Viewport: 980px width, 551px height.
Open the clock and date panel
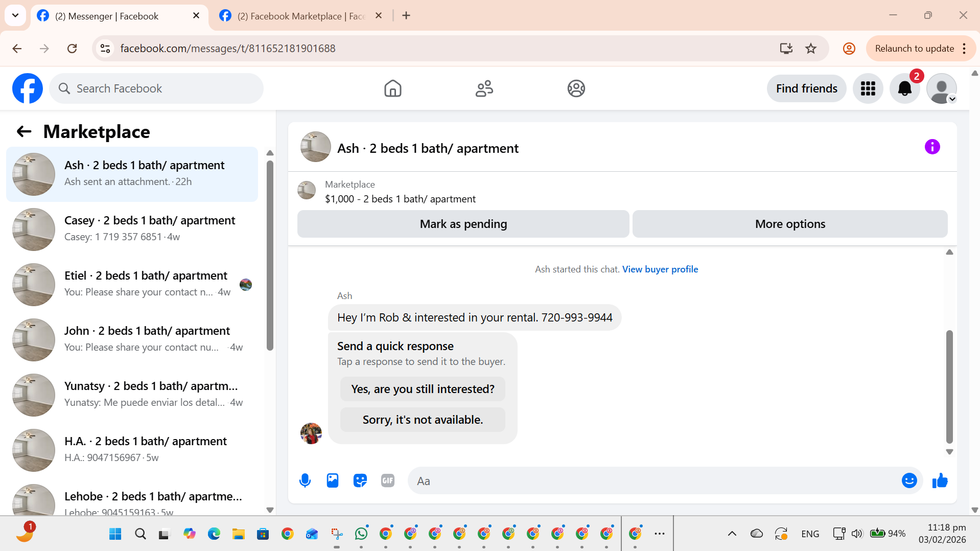click(x=942, y=534)
